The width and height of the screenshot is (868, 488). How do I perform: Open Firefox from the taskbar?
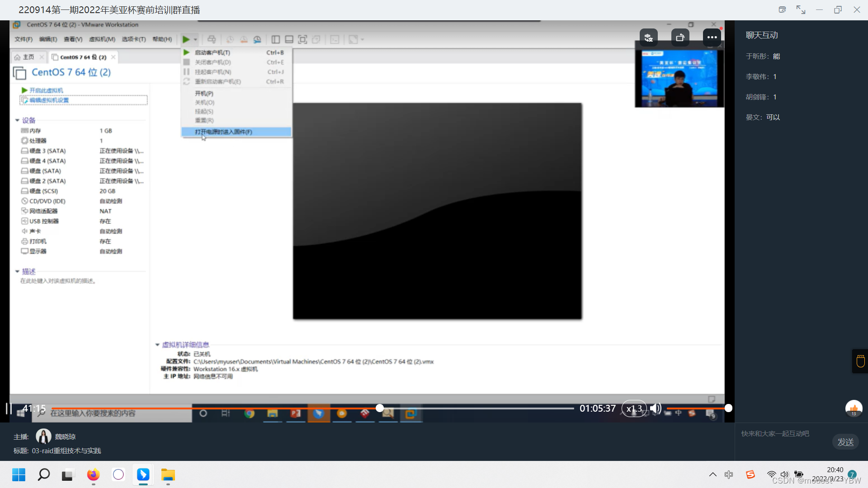pyautogui.click(x=93, y=475)
